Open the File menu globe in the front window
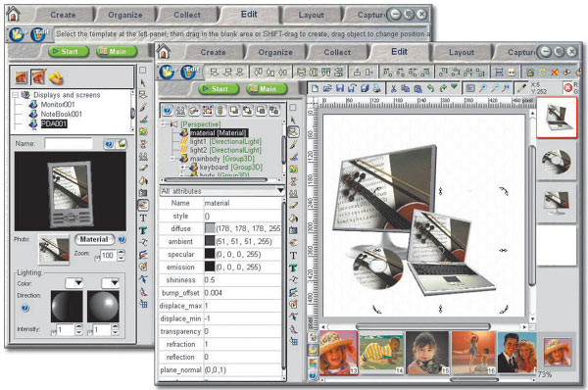This screenshot has height=390, width=588. [168, 72]
